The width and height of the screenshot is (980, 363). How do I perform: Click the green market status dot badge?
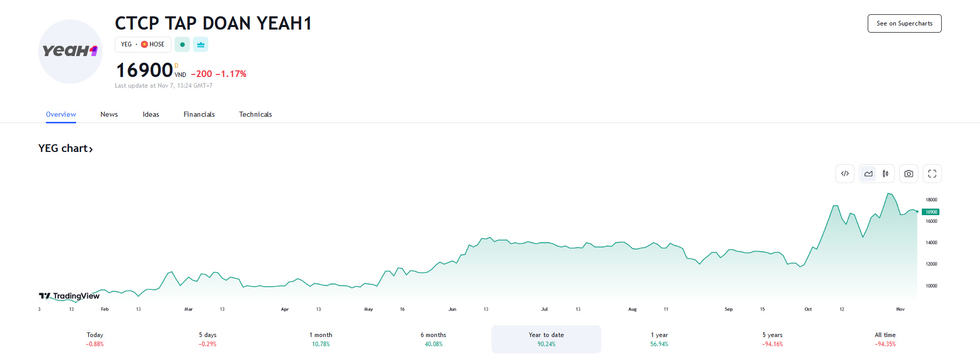tap(182, 44)
